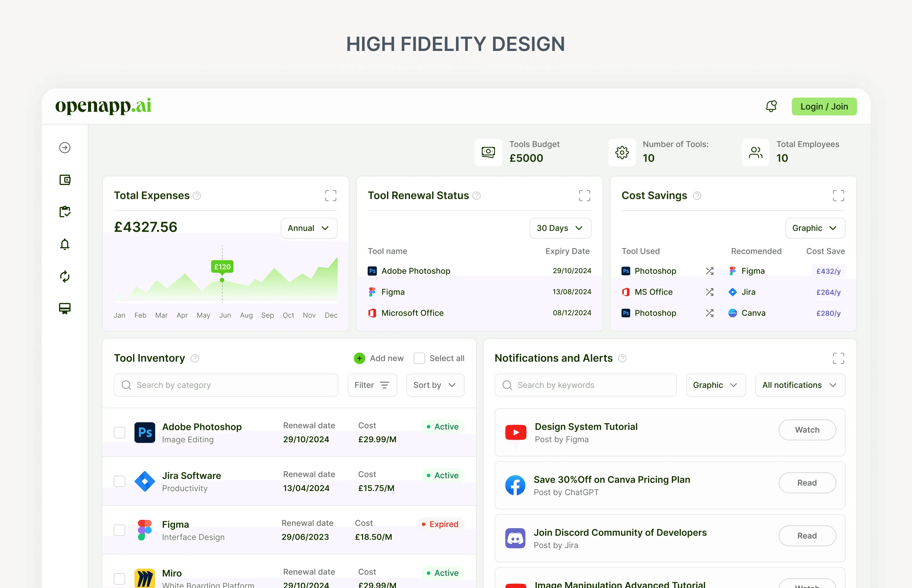The image size is (912, 588).
Task: Click help icon next to Cost Savings
Action: coord(697,195)
